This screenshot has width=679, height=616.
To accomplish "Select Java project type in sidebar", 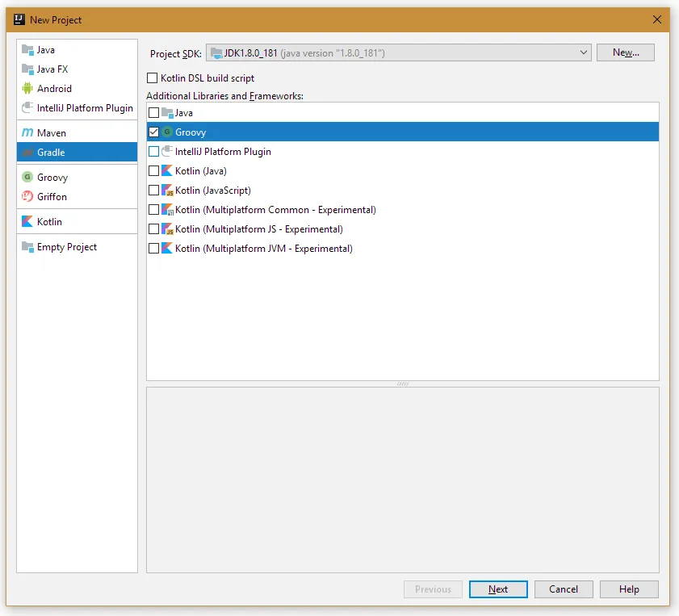I will [77, 50].
